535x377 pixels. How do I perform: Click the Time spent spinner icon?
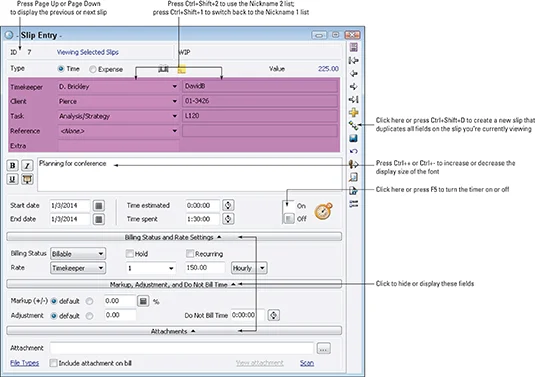(x=228, y=219)
